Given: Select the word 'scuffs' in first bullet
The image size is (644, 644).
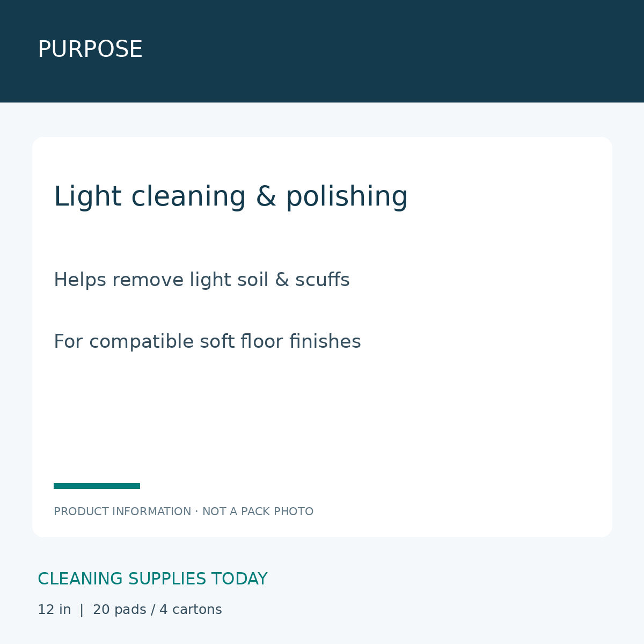Looking at the screenshot, I should click(323, 280).
